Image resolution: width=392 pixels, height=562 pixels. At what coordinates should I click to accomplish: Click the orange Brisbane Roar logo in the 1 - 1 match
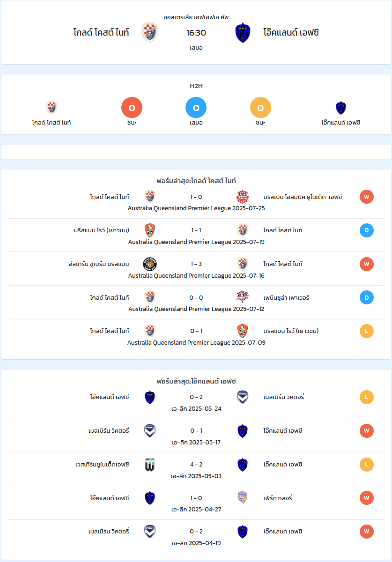(x=150, y=230)
